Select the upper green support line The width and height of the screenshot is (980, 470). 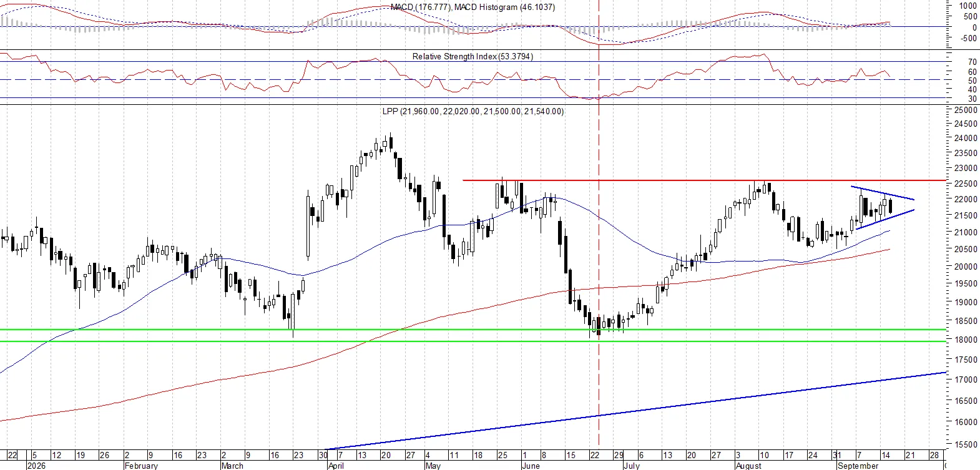(x=473, y=330)
